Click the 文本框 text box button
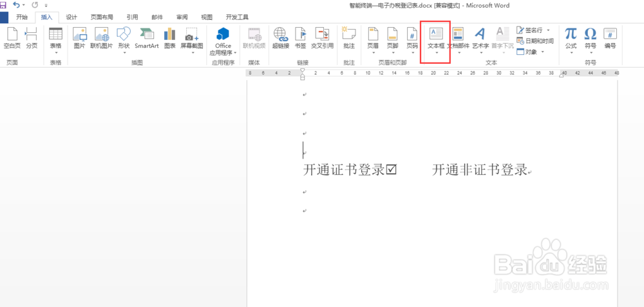The height and width of the screenshot is (307, 644). click(x=436, y=41)
